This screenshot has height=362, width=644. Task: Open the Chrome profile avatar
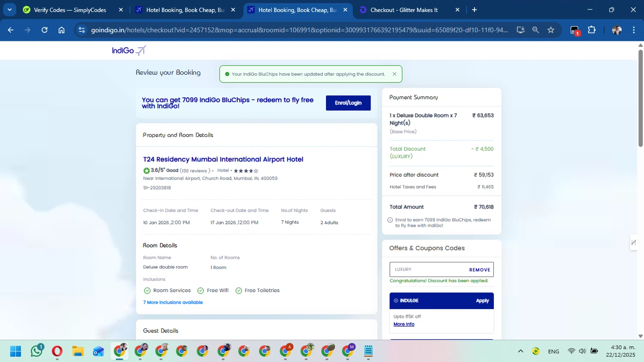[617, 30]
